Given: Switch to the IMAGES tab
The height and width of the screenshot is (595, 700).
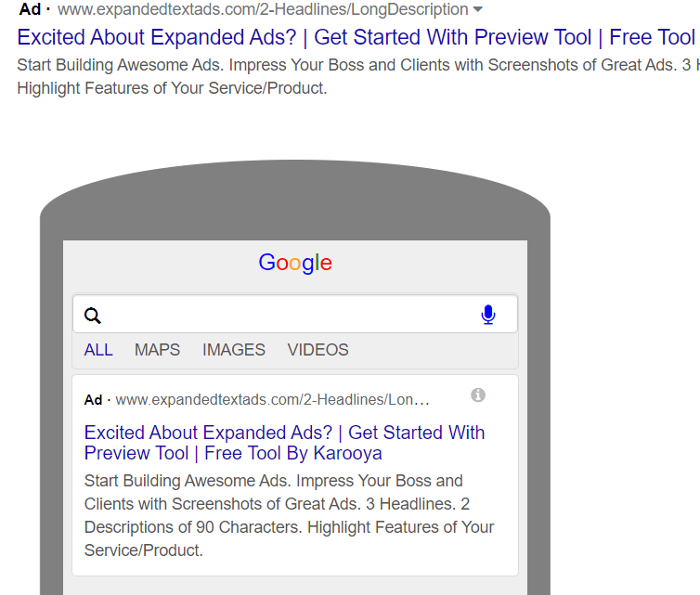Looking at the screenshot, I should coord(233,350).
